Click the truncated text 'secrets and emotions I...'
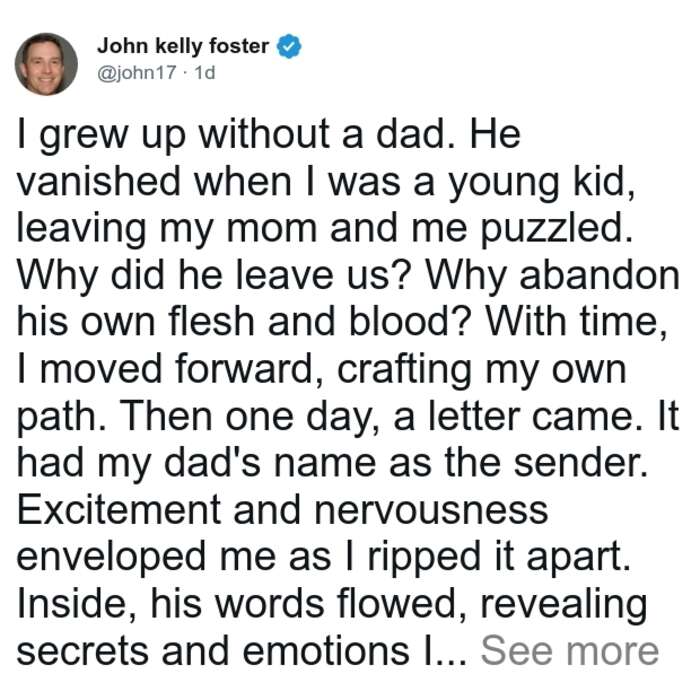 (x=242, y=651)
